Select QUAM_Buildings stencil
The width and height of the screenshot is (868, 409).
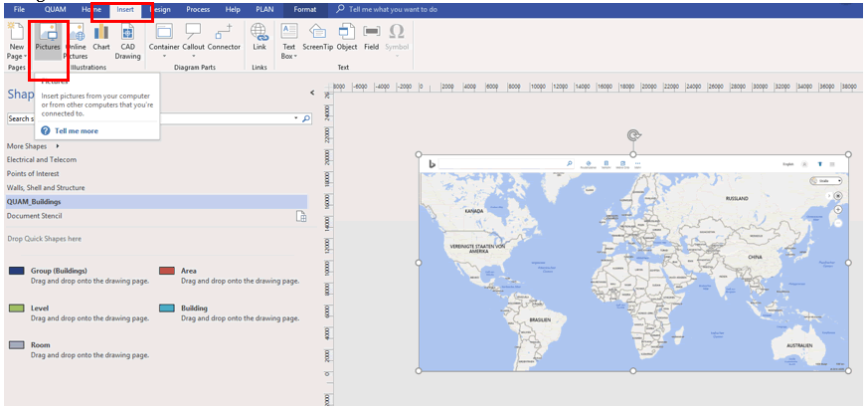(156, 202)
